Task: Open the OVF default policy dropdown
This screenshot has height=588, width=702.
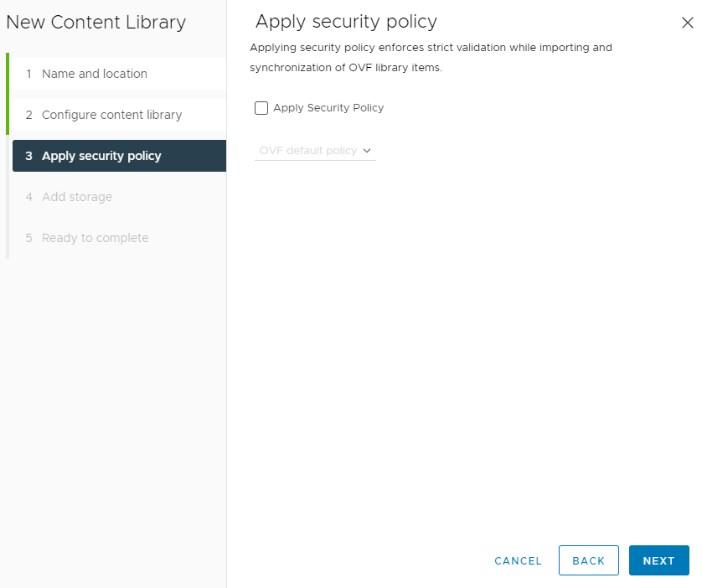Action: pyautogui.click(x=315, y=151)
